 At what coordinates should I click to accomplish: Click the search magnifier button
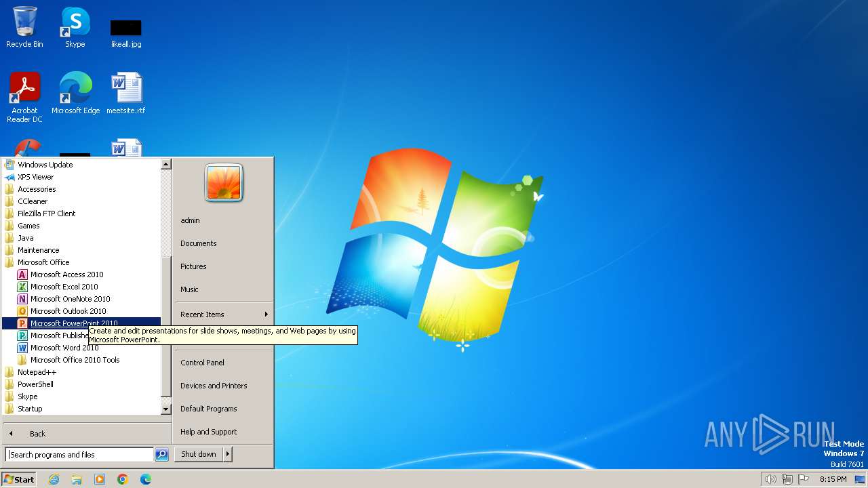coord(161,455)
